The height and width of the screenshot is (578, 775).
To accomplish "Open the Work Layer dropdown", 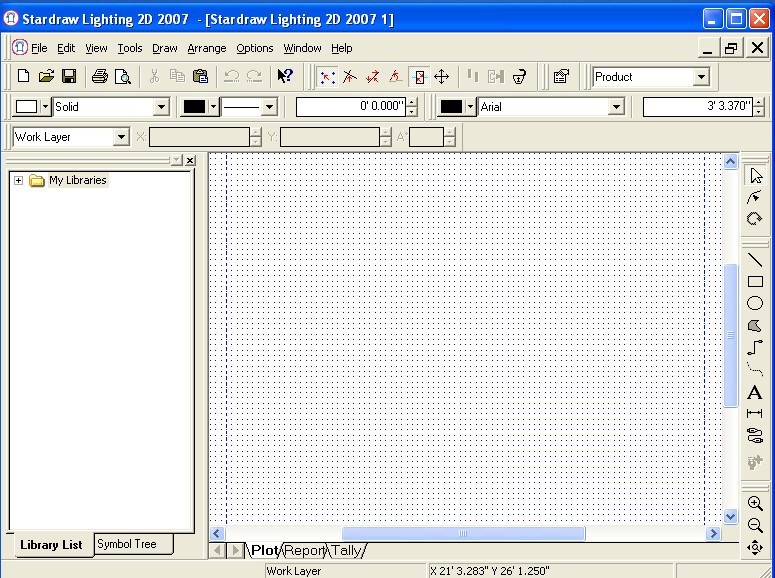I will click(x=121, y=137).
